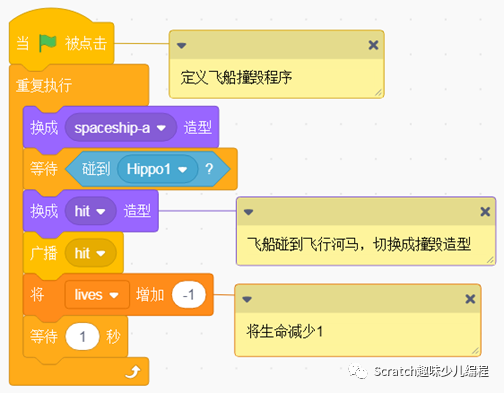Open the spaceship-a costume dropdown
The width and height of the screenshot is (504, 393).
(120, 128)
